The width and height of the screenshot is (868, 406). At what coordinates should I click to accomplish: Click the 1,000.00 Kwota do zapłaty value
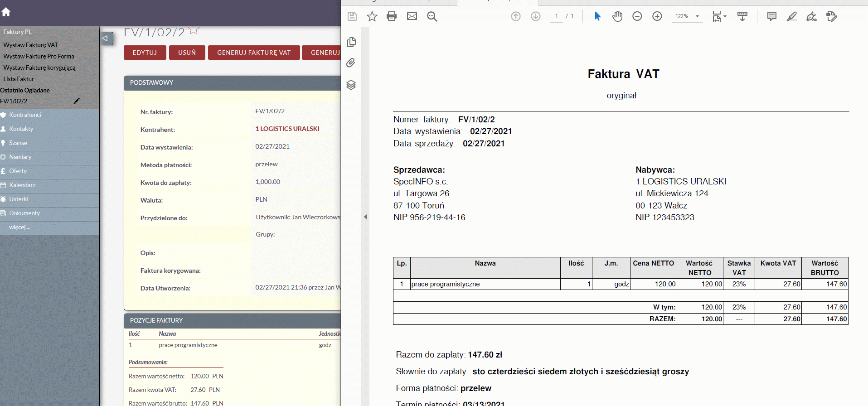point(268,182)
